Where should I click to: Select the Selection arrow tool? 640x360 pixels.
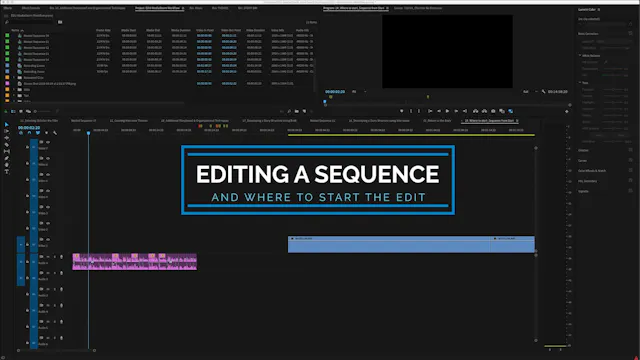[7, 124]
